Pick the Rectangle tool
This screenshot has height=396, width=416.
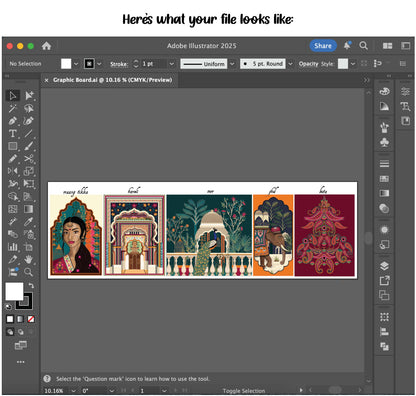point(13,146)
